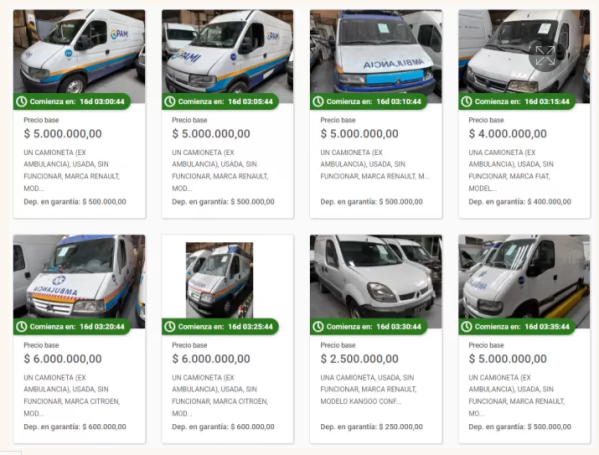Click clock icon on 16d 03:25:44 countdown
Screen dimensions: 599x455
[170, 327]
